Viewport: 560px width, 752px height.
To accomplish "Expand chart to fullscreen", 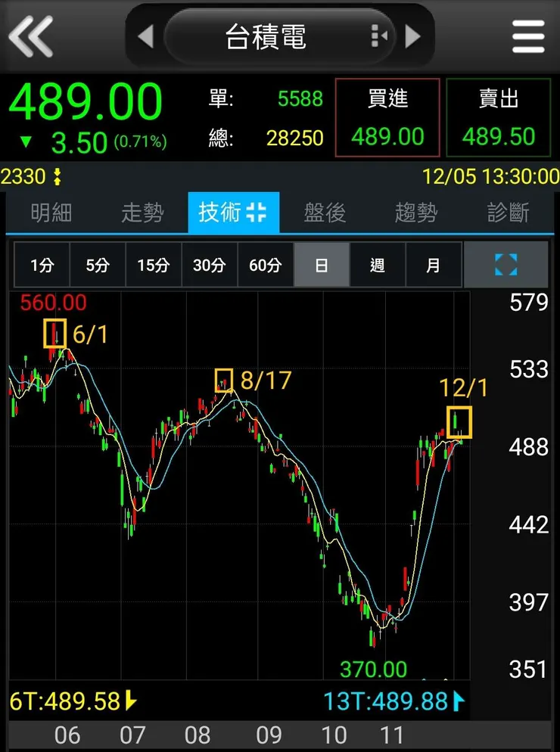I will [506, 265].
